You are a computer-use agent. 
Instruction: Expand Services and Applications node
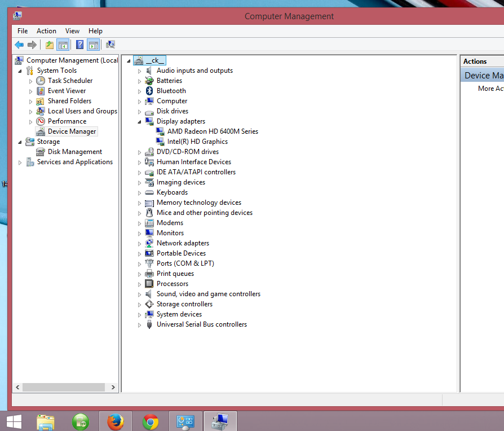pyautogui.click(x=20, y=162)
